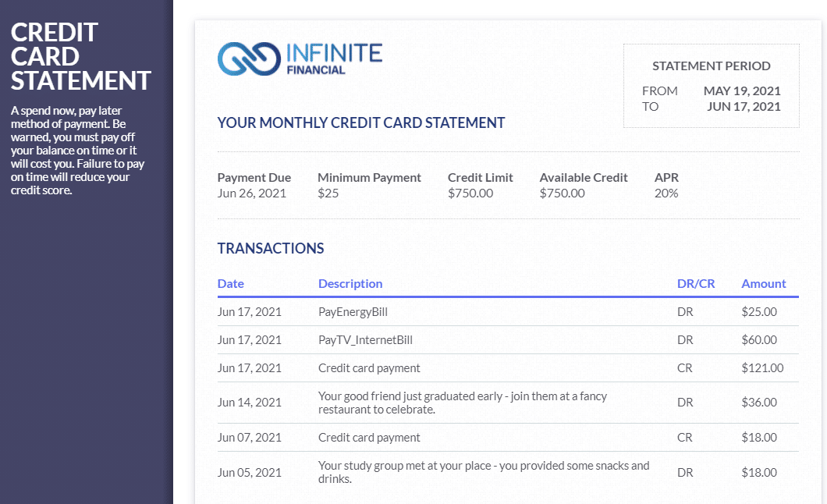The image size is (827, 504).
Task: Select the 'Jun 05, 2021' date
Action: (250, 472)
